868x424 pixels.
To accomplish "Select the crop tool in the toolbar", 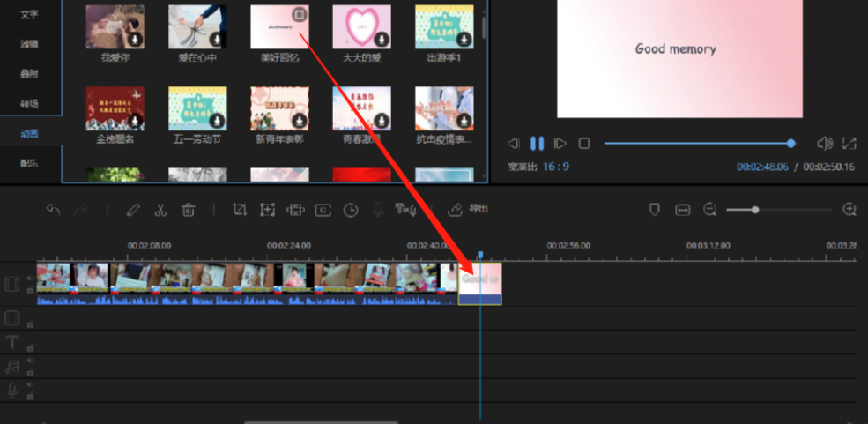I will click(x=239, y=210).
